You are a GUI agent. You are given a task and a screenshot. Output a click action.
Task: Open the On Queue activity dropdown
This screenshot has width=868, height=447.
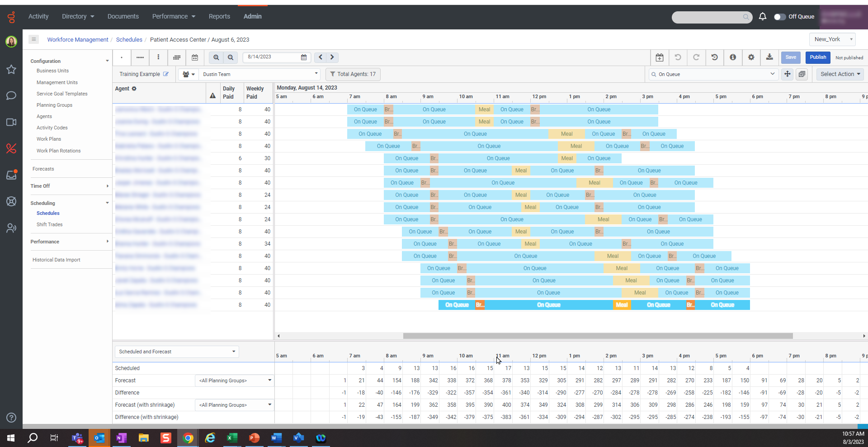pyautogui.click(x=713, y=74)
